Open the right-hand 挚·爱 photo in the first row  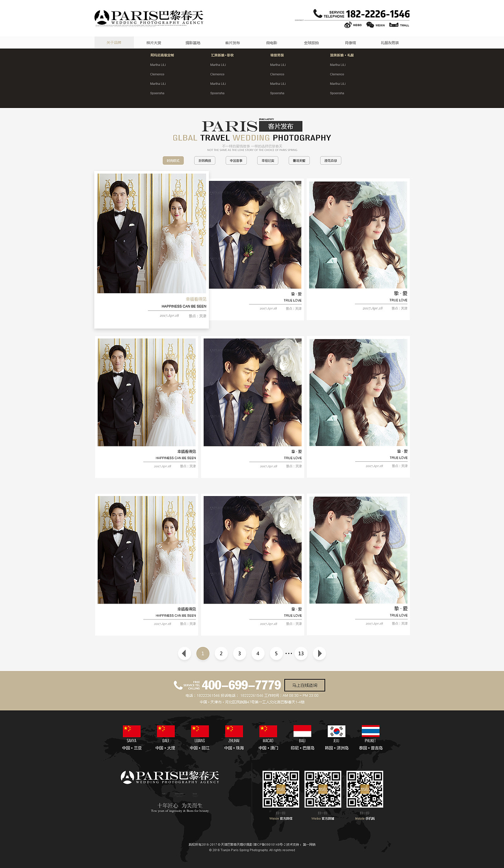click(x=358, y=235)
